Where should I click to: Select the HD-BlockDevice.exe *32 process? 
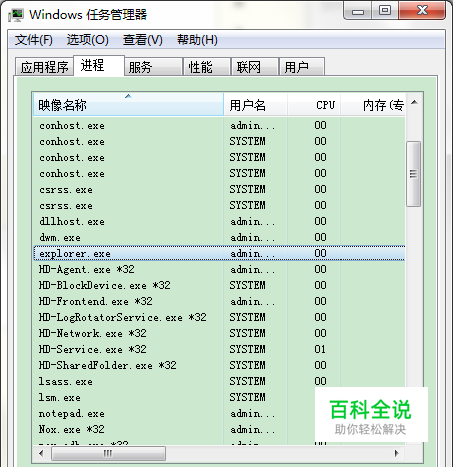(219, 285)
